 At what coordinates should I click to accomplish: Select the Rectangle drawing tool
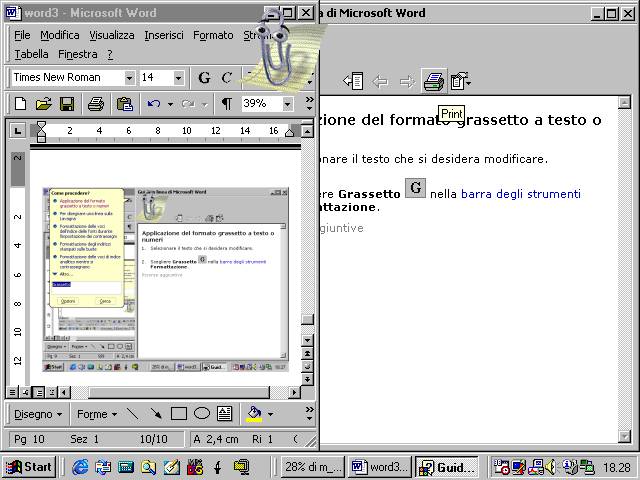point(179,414)
